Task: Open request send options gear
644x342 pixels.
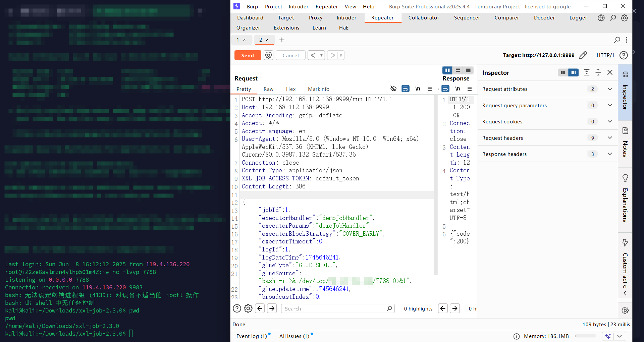Action: coord(268,55)
